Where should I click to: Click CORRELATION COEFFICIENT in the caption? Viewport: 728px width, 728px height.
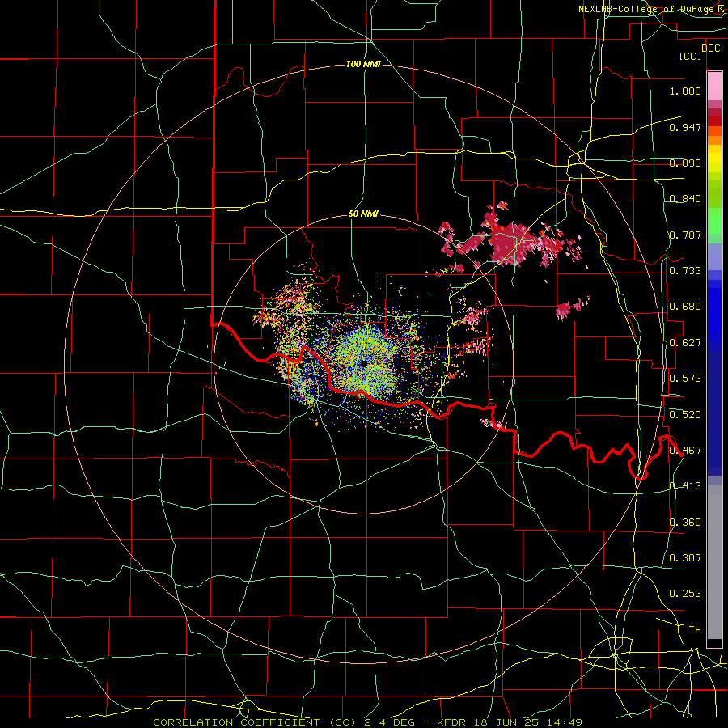[x=236, y=722]
